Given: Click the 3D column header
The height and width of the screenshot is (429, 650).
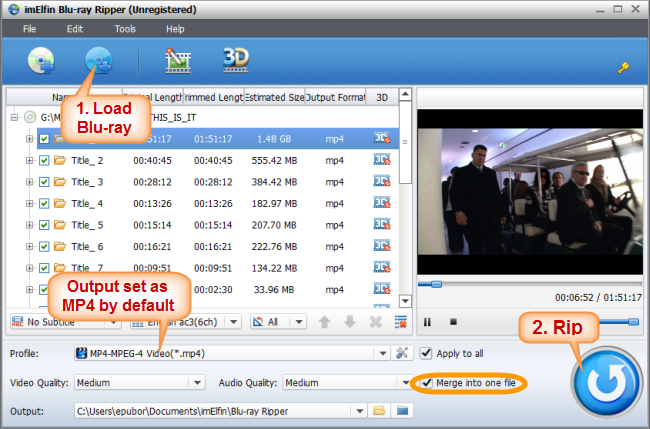Looking at the screenshot, I should 382,97.
